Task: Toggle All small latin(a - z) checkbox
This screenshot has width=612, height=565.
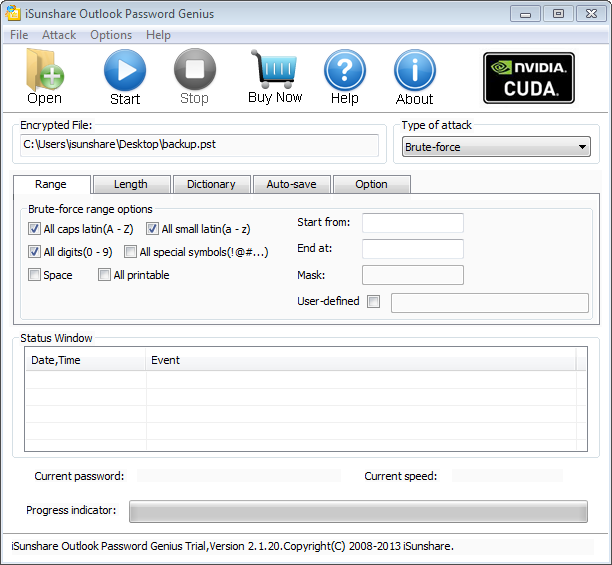Action: [152, 229]
